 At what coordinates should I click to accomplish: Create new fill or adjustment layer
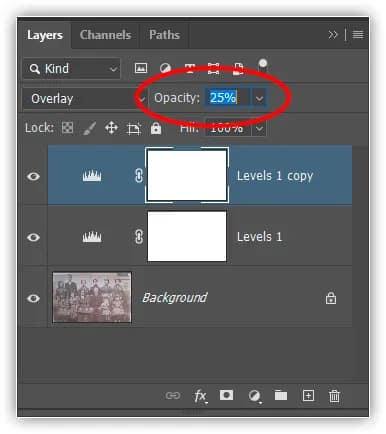coord(255,396)
